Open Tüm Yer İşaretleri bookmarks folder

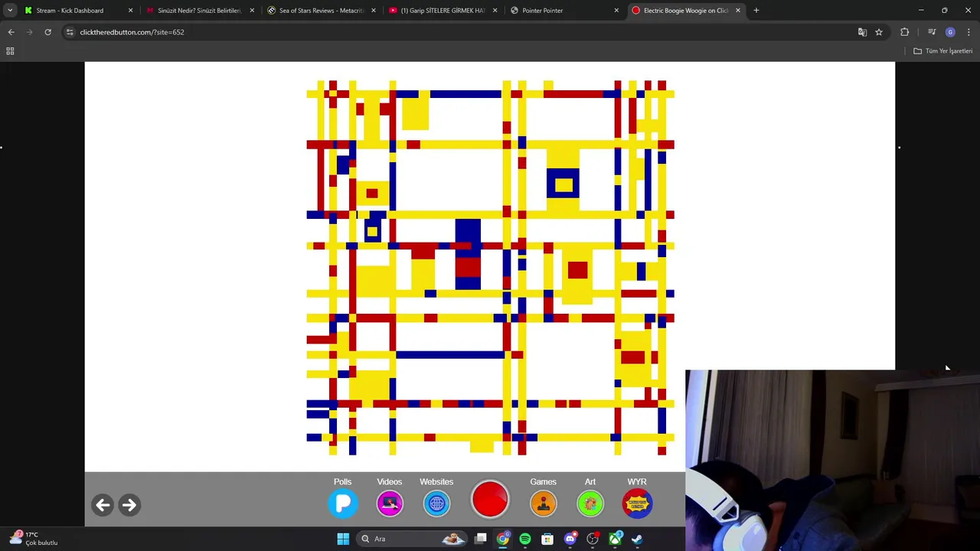943,51
